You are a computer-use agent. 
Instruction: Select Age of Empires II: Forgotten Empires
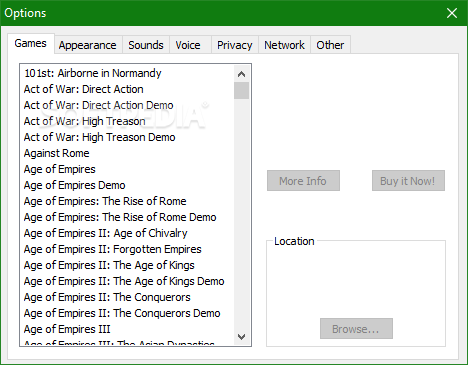point(128,249)
